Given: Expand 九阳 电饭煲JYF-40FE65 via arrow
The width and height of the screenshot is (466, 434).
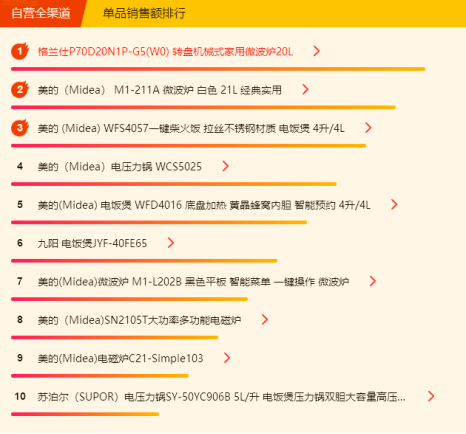Looking at the screenshot, I should coord(171,243).
